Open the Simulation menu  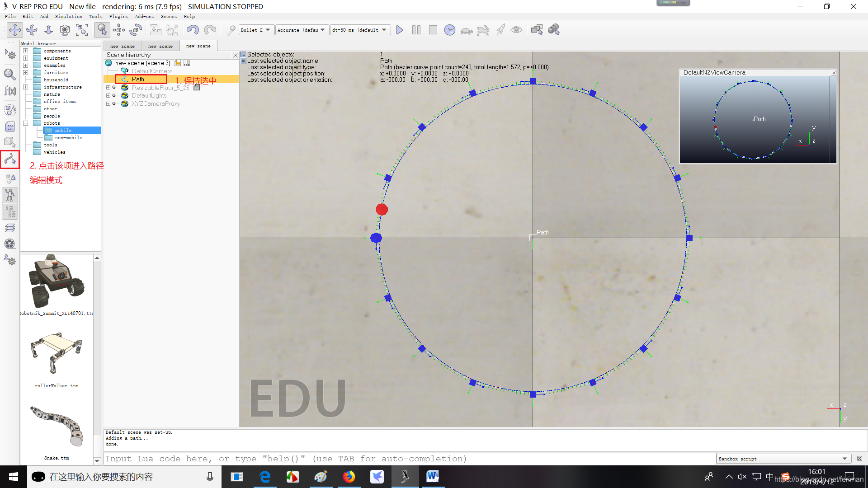tap(68, 16)
